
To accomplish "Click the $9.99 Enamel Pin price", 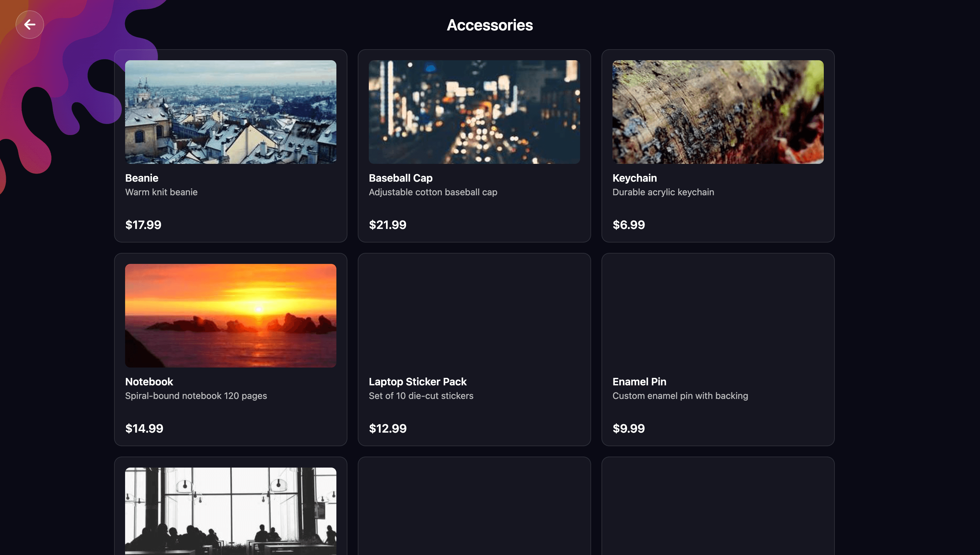I will pos(628,428).
